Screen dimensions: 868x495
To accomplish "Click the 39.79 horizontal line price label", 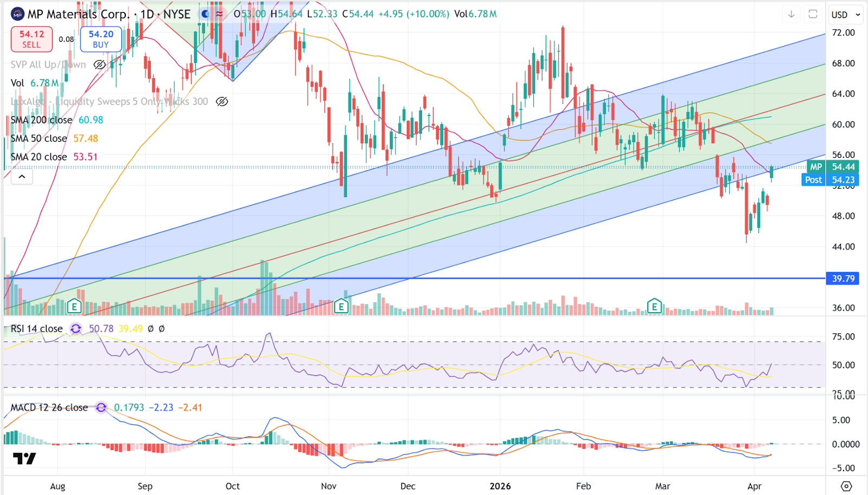I will click(x=843, y=279).
